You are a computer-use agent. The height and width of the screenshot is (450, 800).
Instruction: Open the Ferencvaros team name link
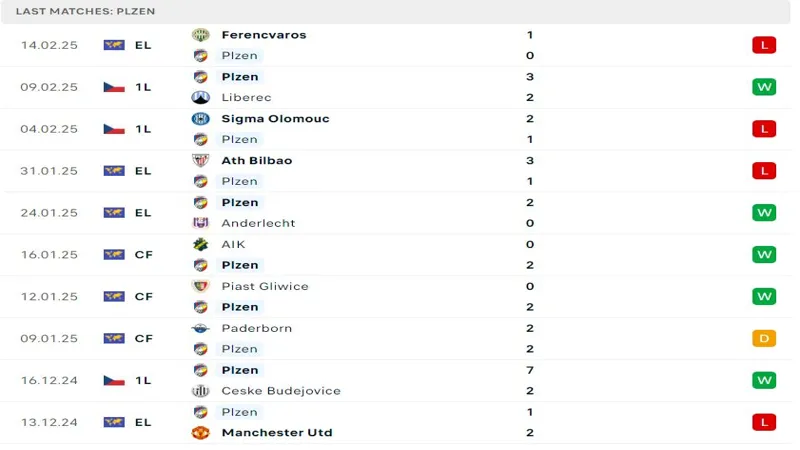pyautogui.click(x=264, y=35)
